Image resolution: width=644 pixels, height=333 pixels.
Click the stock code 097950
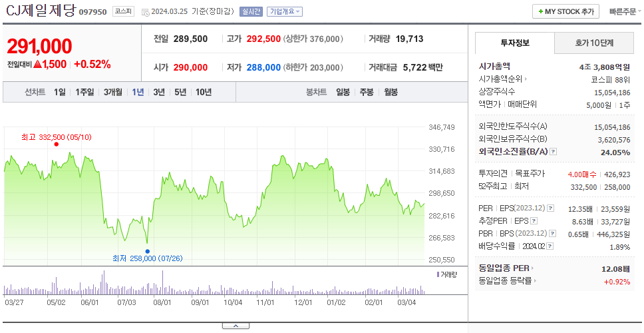(x=93, y=12)
